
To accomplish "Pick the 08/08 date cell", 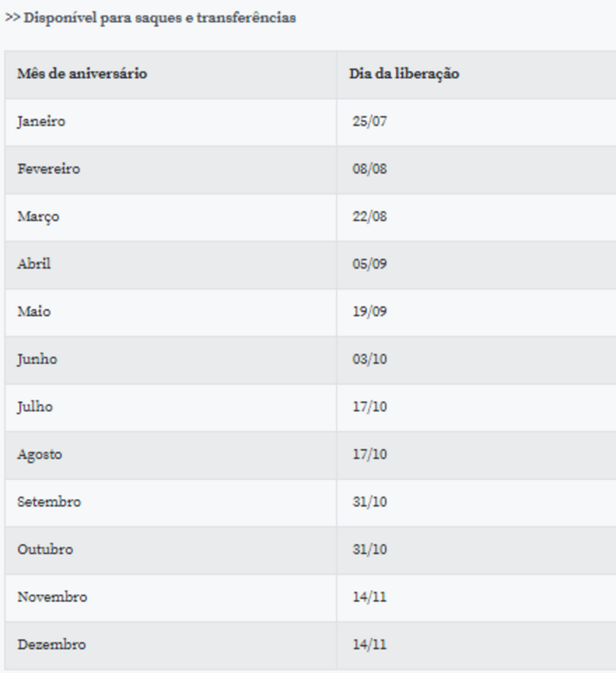I will tap(369, 169).
